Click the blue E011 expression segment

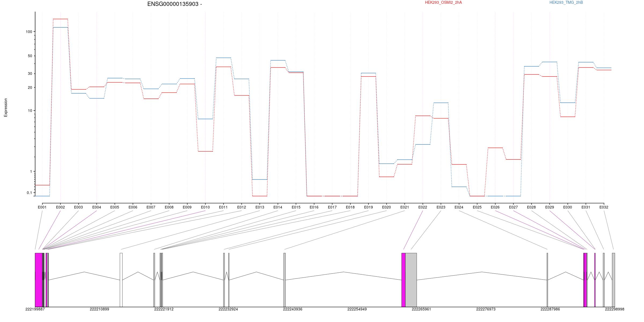224,58
